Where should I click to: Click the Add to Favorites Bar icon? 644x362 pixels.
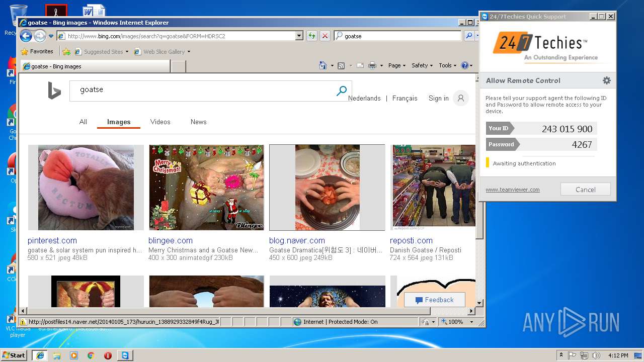tap(66, 51)
